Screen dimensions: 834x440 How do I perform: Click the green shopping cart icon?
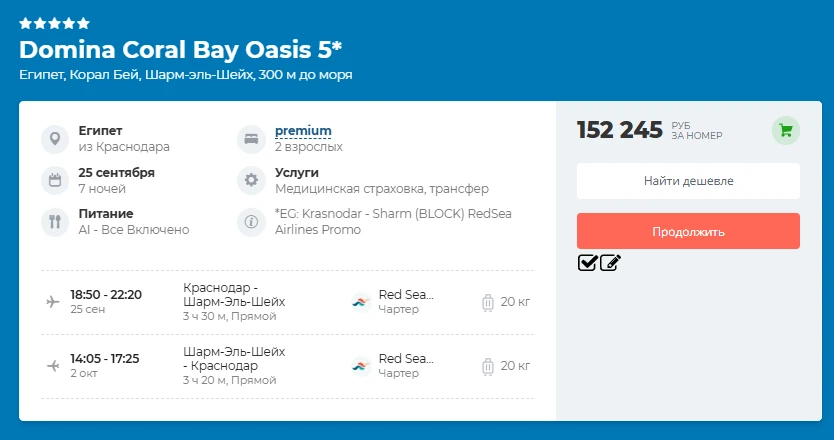(786, 130)
